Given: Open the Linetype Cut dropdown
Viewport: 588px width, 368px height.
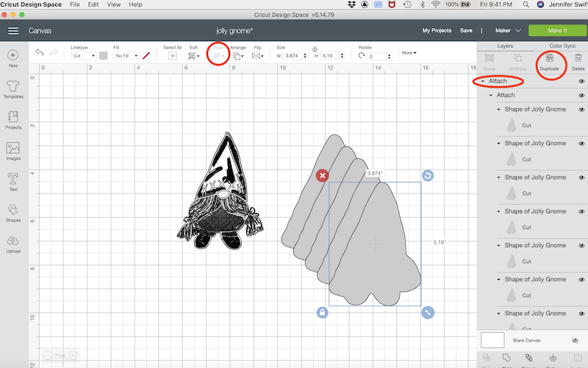Looking at the screenshot, I should click(84, 56).
